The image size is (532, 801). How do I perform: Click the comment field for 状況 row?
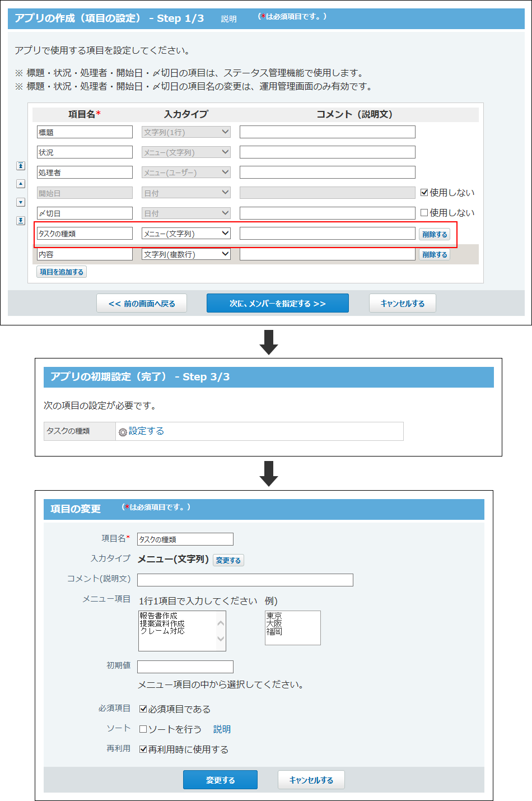[328, 152]
